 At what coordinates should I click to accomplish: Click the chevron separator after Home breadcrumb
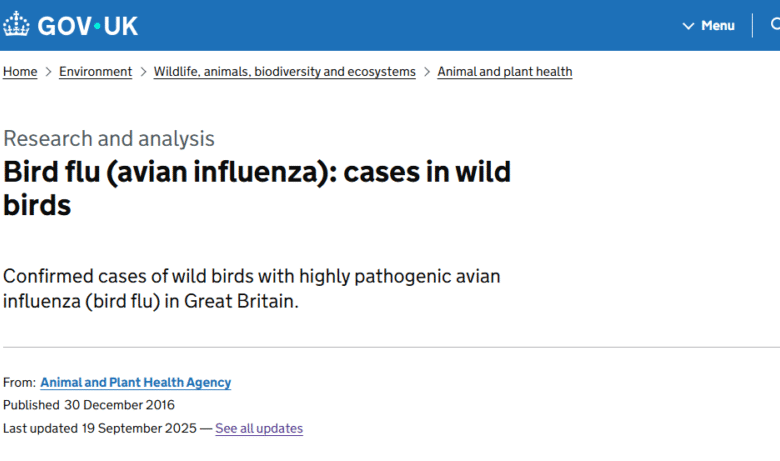pos(48,72)
